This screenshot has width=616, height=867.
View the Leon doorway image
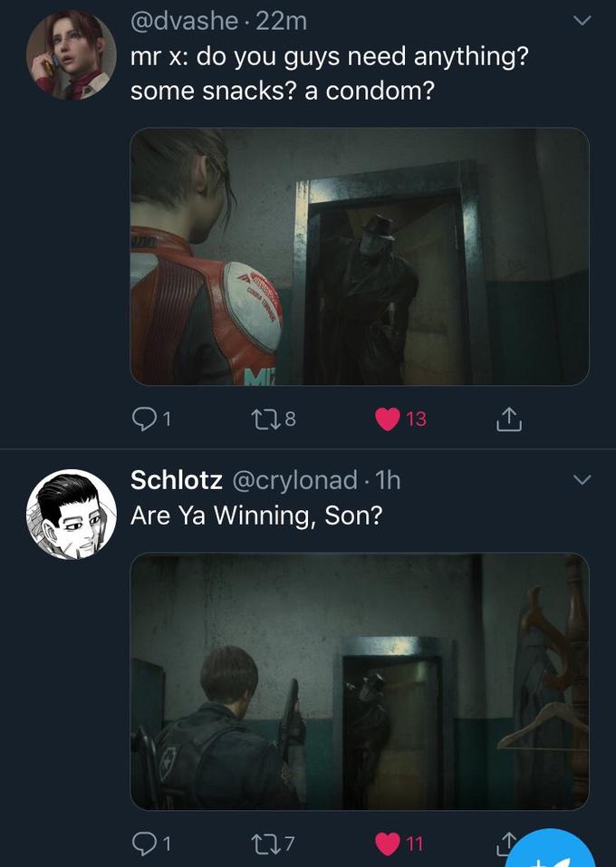tap(360, 681)
